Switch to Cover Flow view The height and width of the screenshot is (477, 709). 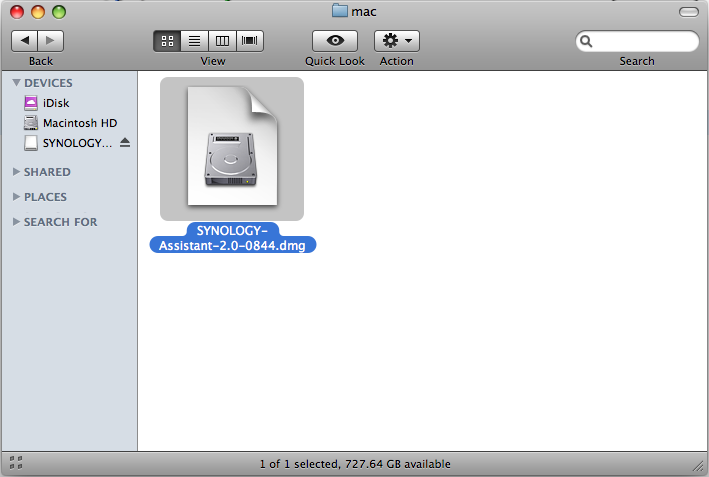(x=250, y=41)
